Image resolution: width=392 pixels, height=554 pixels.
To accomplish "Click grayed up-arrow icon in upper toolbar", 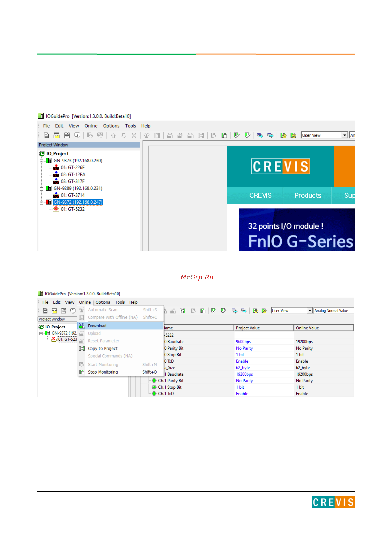I will tap(113, 136).
